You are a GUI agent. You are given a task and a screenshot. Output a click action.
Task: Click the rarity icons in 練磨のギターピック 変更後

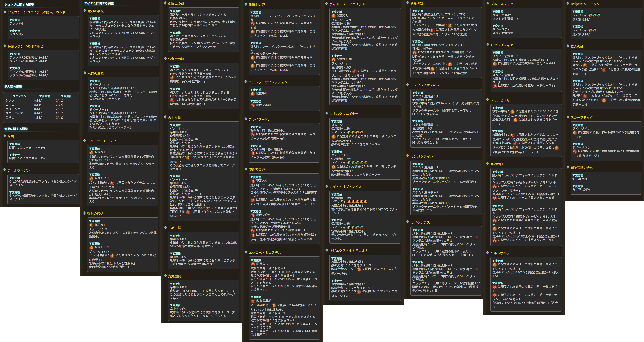pyautogui.click(x=592, y=30)
